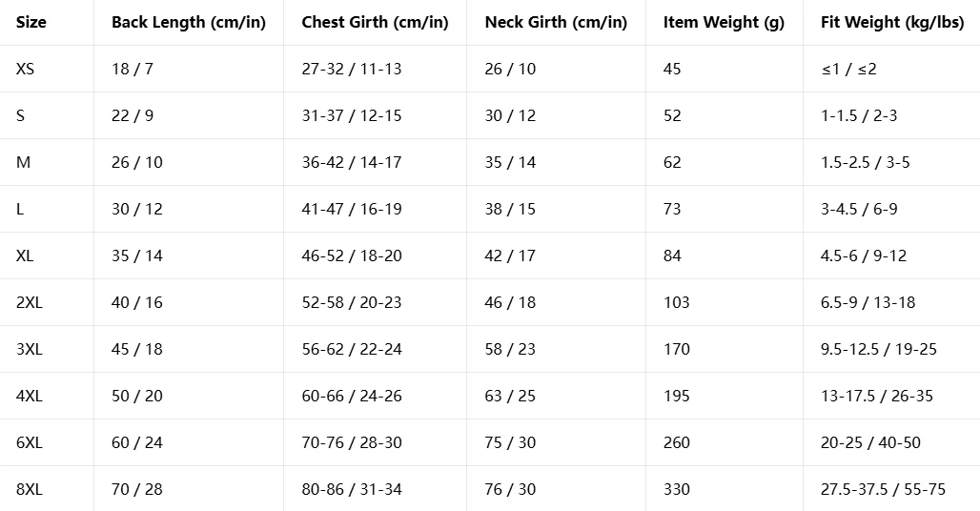Viewport: 980px width, 511px height.
Task: Click the Item Weight (g) header
Action: pyautogui.click(x=724, y=23)
